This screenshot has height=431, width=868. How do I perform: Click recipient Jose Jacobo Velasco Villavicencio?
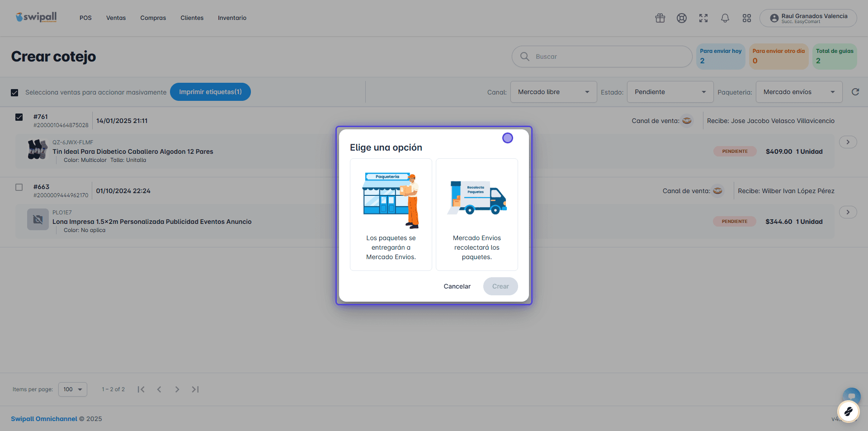(783, 121)
